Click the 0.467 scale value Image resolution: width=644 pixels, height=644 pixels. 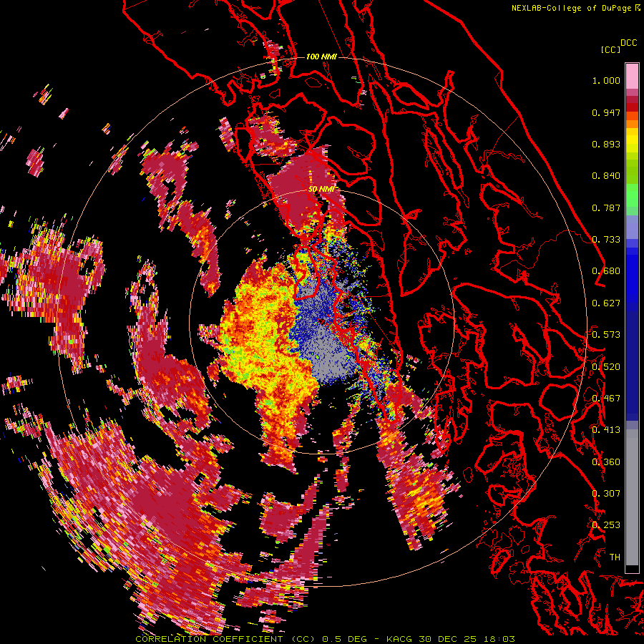point(606,399)
